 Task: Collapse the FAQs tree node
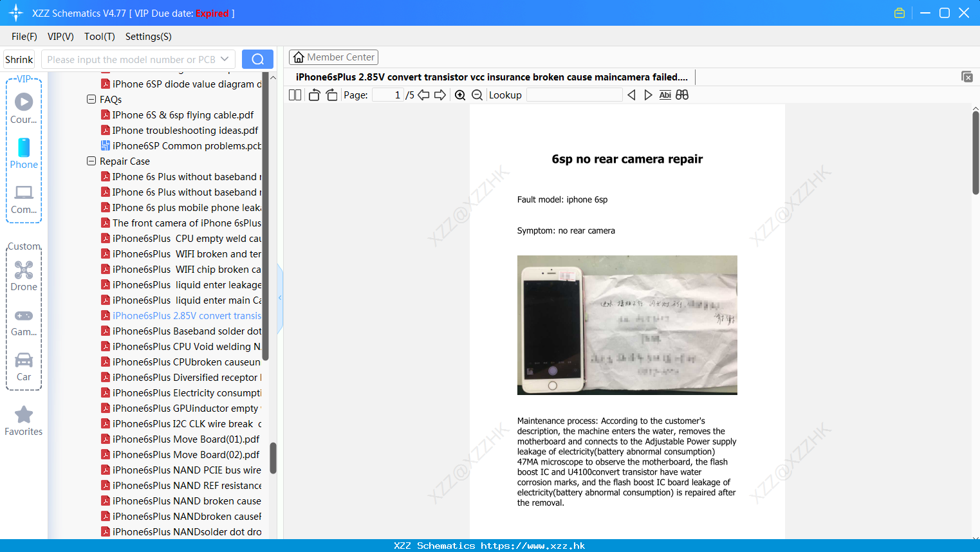[91, 99]
